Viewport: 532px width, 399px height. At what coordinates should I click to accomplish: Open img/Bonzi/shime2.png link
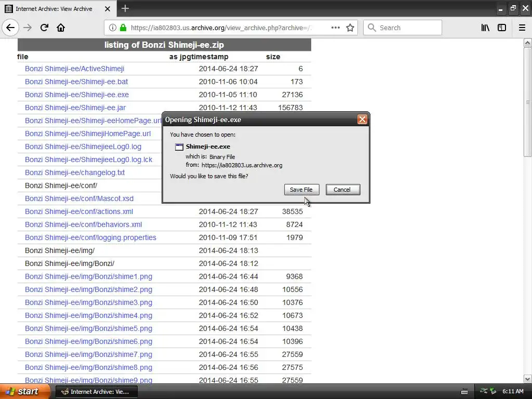click(88, 289)
